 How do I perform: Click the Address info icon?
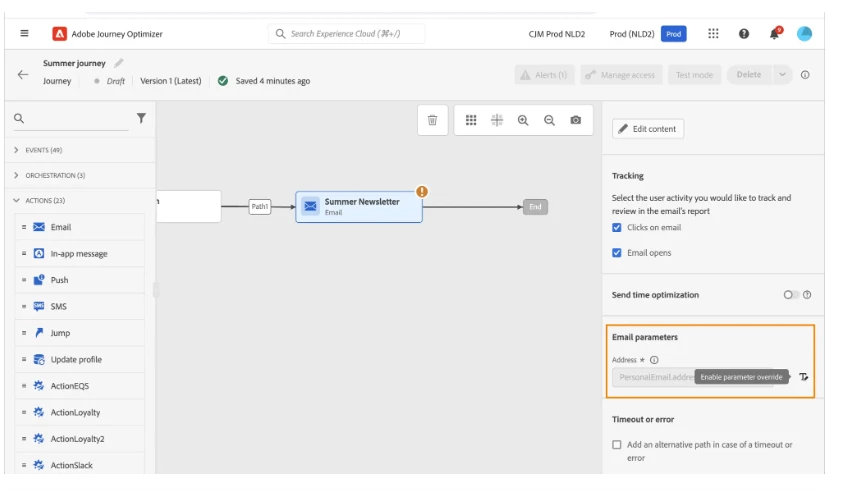(654, 360)
